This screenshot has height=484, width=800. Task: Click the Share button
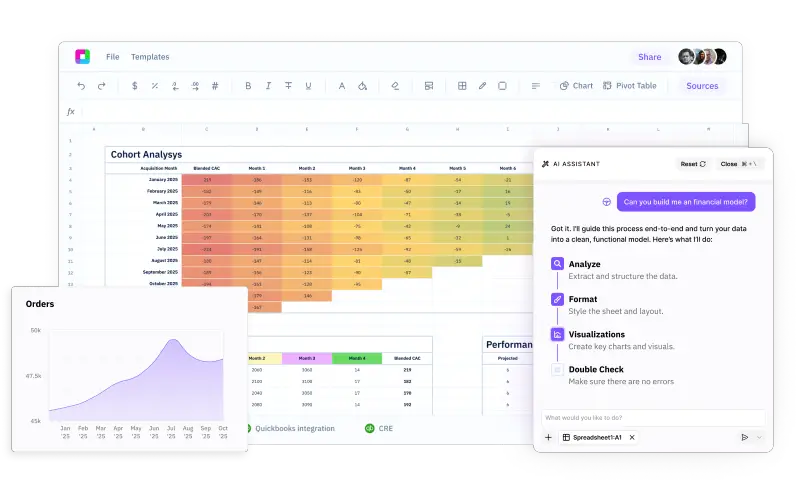coord(649,57)
